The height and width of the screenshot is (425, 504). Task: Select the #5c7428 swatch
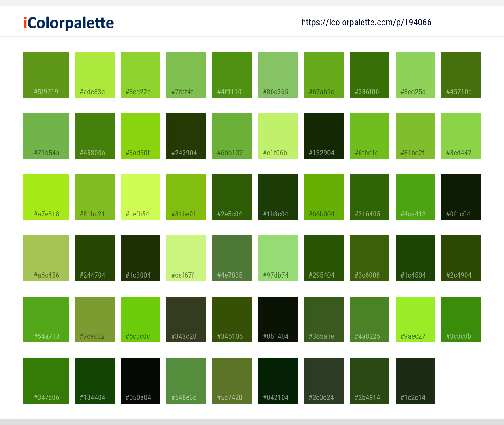pos(232,381)
